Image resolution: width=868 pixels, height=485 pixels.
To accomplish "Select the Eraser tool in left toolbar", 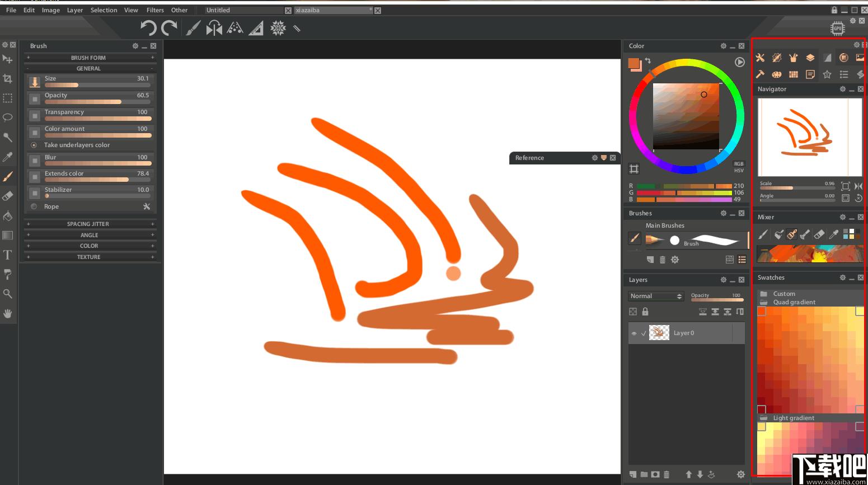I will 8,196.
